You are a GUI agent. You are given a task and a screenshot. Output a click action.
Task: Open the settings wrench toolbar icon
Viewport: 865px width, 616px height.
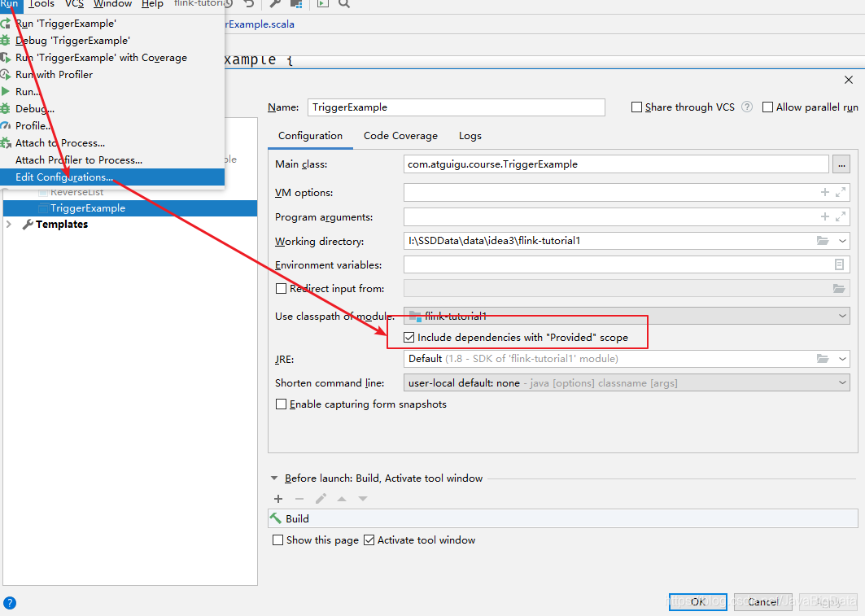click(x=275, y=4)
